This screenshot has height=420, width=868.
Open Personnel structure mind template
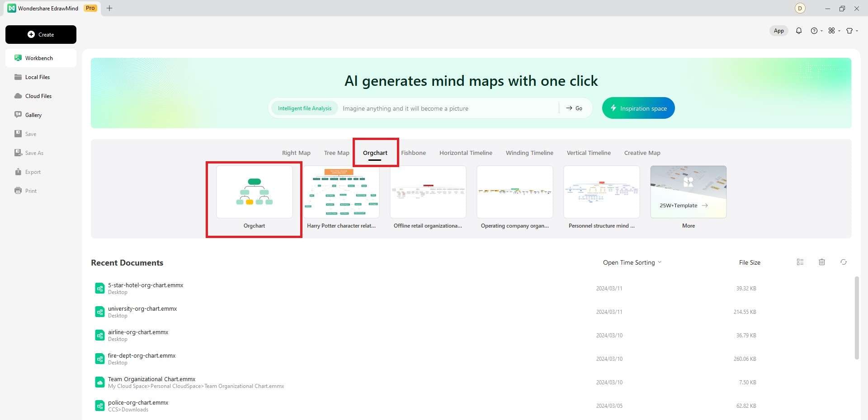602,192
